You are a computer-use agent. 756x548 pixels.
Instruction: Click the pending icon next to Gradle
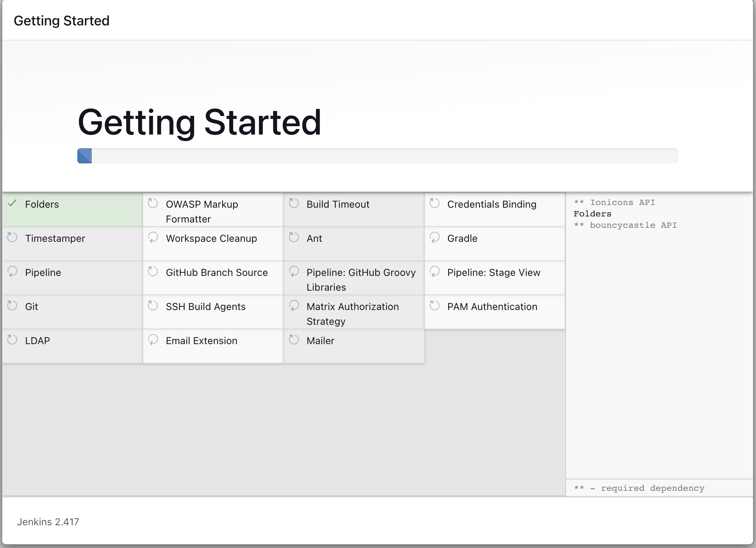coord(434,238)
